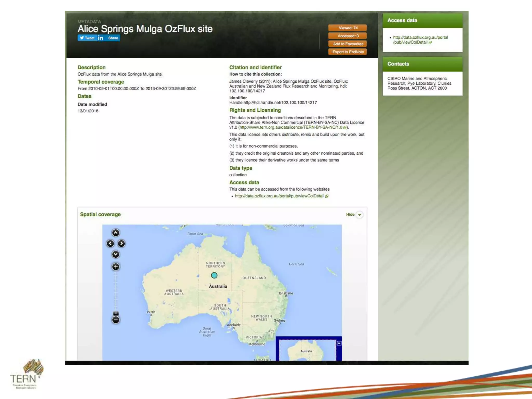
Task: Pan the map down with the arrow
Action: pos(116,254)
